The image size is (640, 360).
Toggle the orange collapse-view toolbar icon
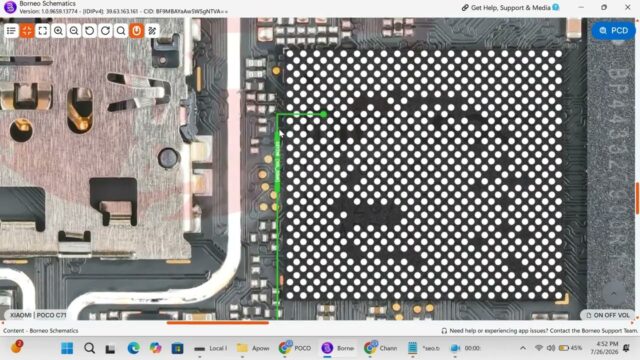27,31
